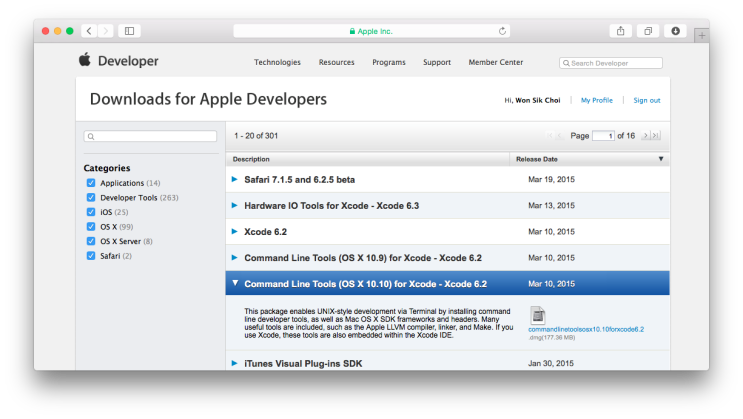Open the Support menu
This screenshot has height=419, width=743.
437,62
